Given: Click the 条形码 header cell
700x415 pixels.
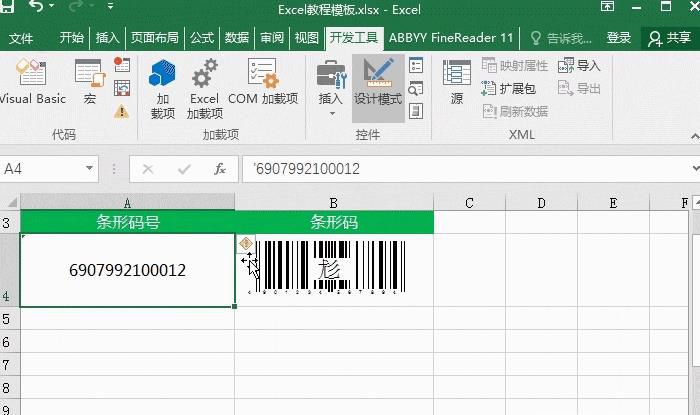Looking at the screenshot, I should coord(334,222).
